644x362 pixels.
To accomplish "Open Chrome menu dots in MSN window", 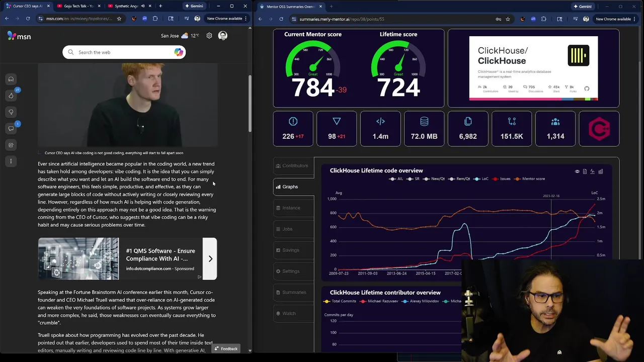I will pyautogui.click(x=247, y=19).
